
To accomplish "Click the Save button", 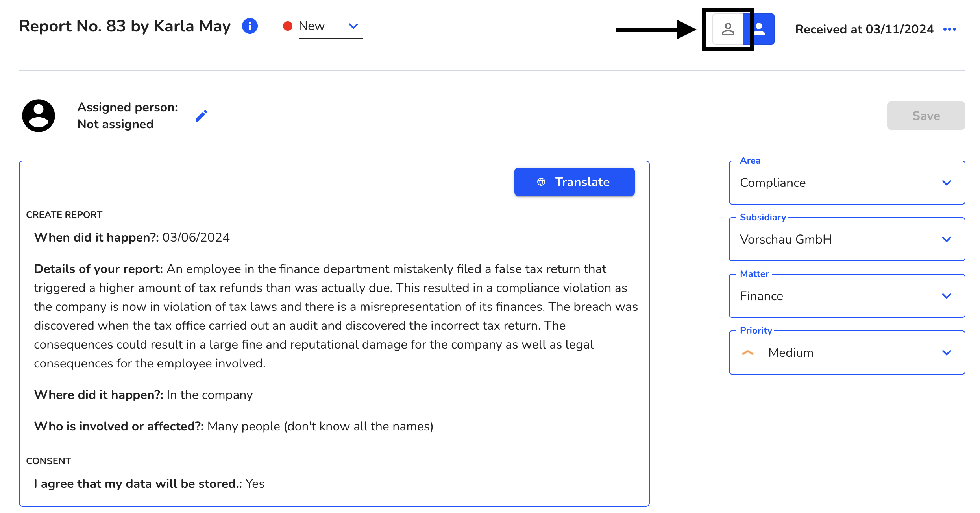I will (x=926, y=115).
